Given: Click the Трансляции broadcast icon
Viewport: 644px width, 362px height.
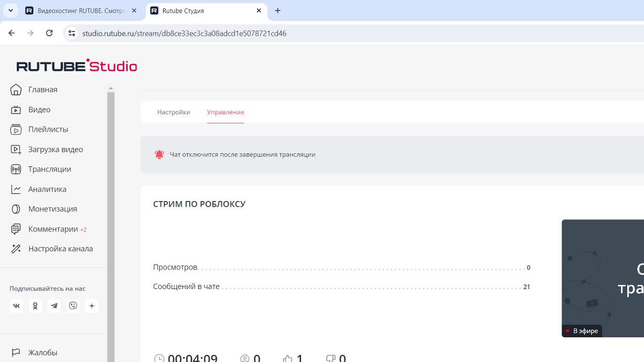Looking at the screenshot, I should click(16, 169).
